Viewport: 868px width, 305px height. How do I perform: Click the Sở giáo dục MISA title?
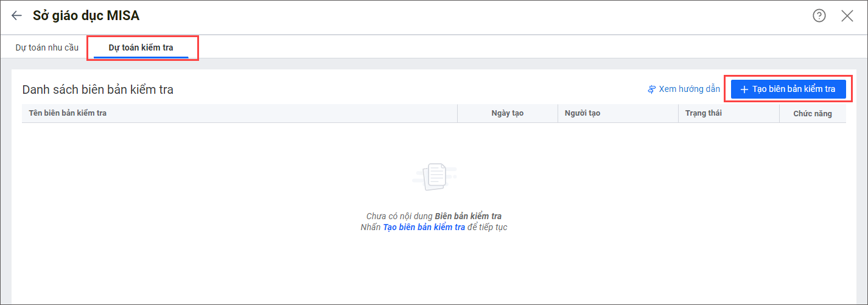86,16
